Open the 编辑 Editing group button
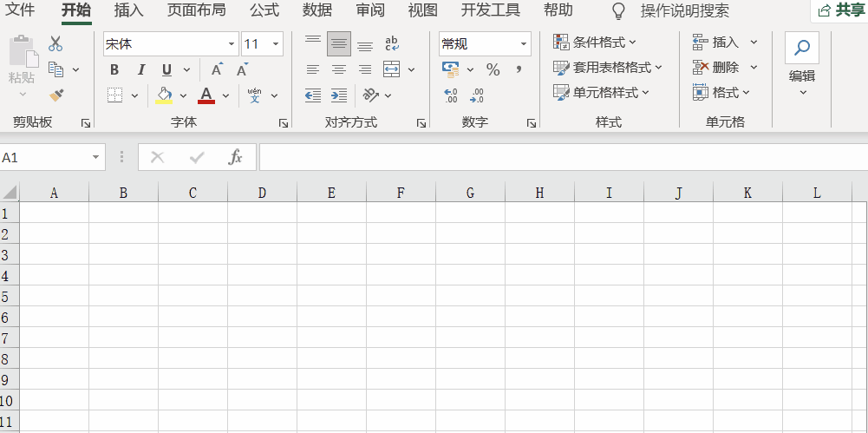The image size is (868, 433). tap(802, 65)
